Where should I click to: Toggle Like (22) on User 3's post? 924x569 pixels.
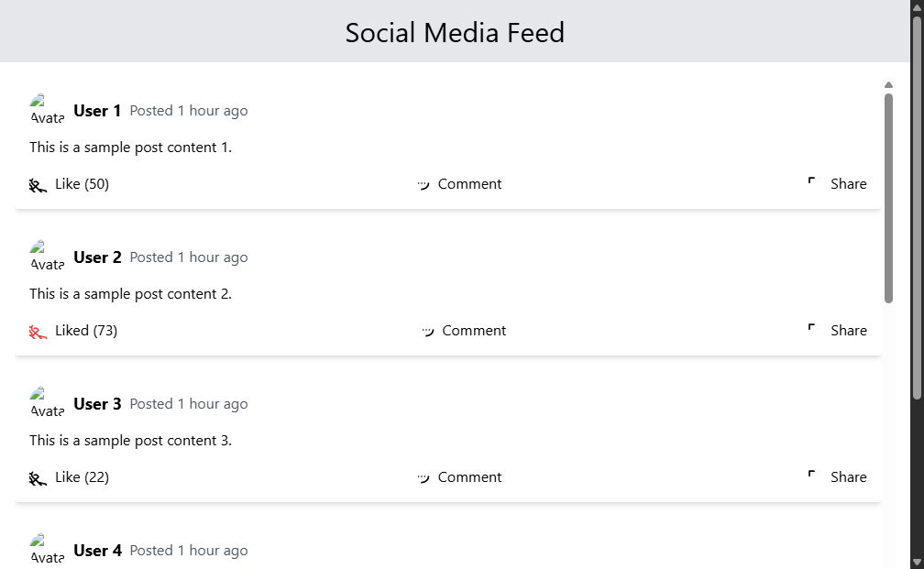[x=70, y=477]
